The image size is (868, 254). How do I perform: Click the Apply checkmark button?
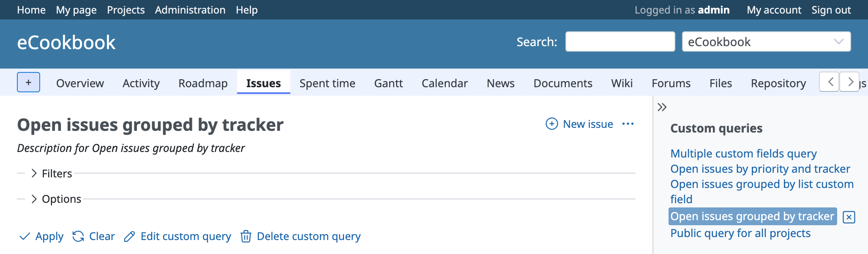pos(41,236)
